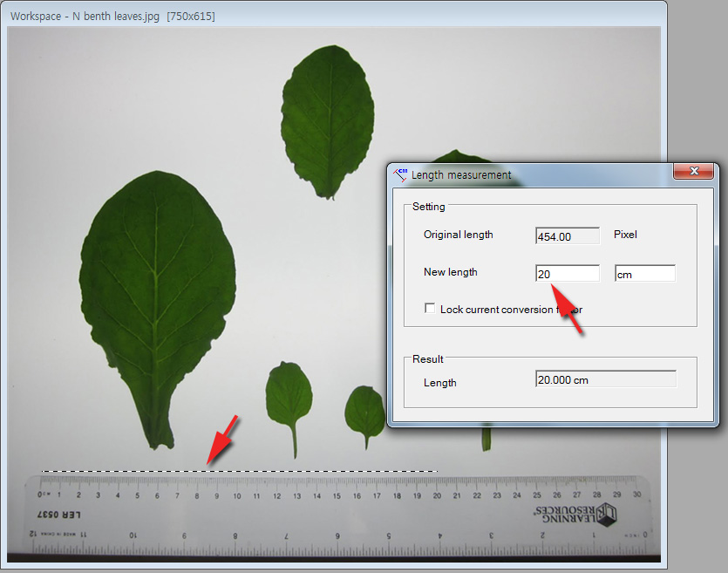The image size is (728, 573).
Task: Click the 20 mark on the ruler
Action: click(437, 496)
